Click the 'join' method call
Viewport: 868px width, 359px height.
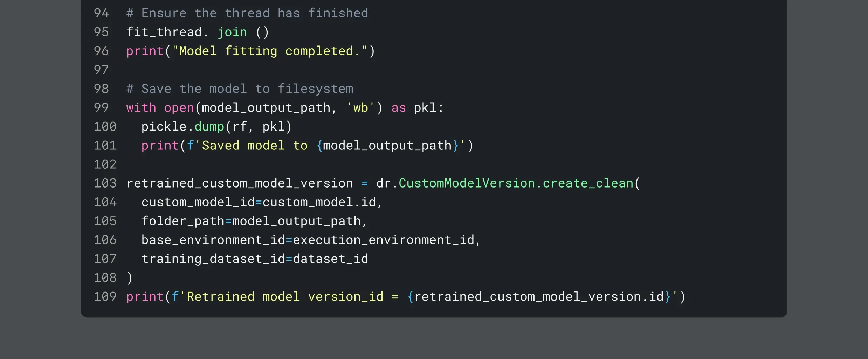click(232, 32)
